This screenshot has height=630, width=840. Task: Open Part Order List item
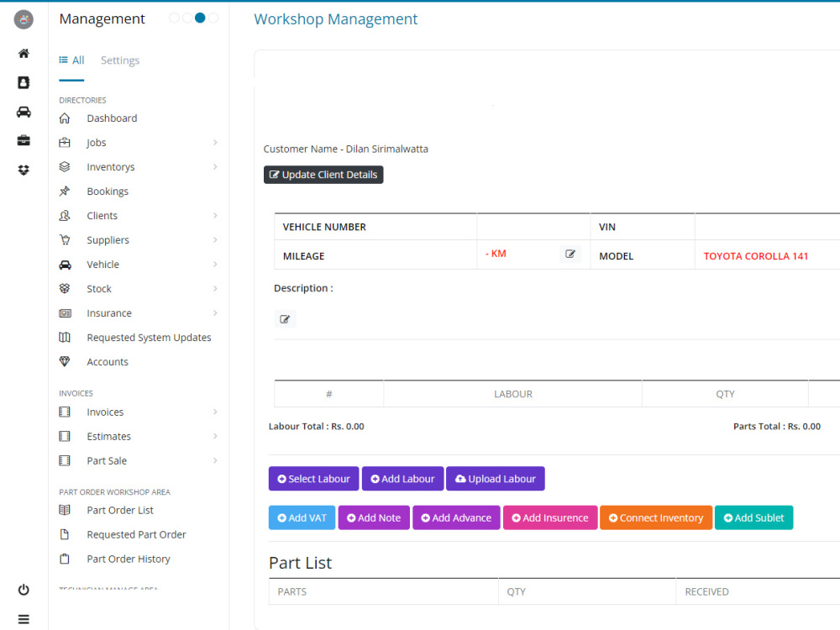120,510
